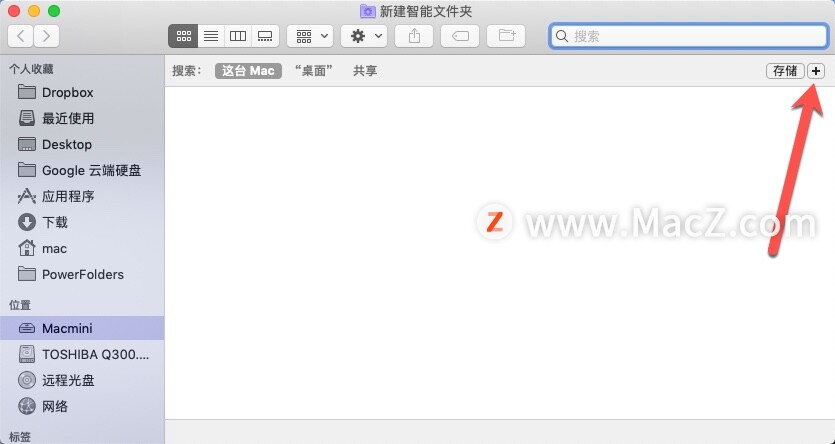Click the 最近使用 recents icon
The width and height of the screenshot is (835, 444).
tap(27, 118)
